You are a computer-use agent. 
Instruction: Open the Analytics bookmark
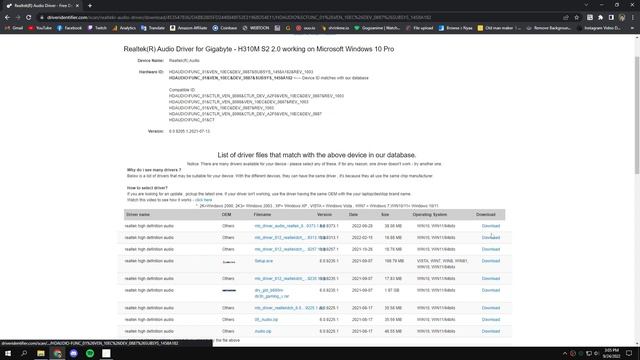tap(124, 28)
